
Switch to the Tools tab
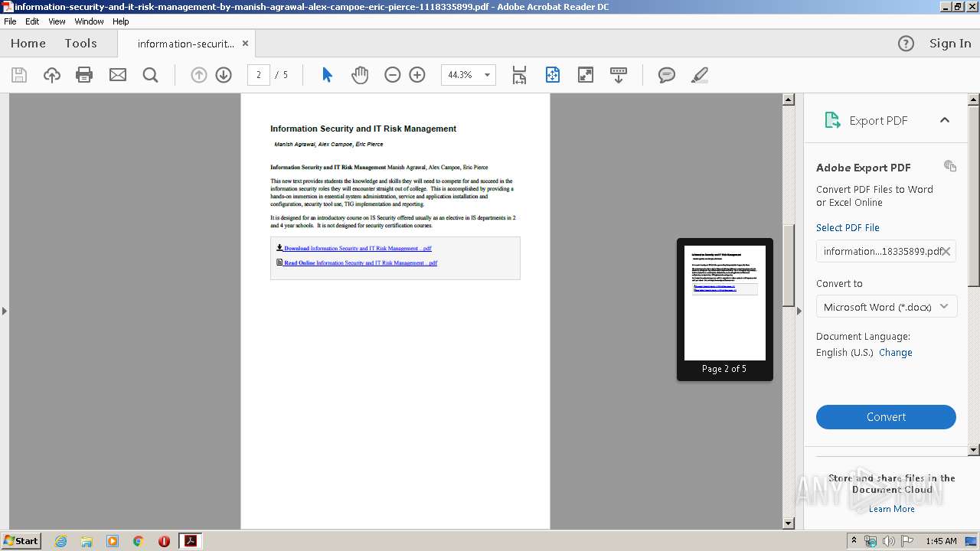click(81, 44)
